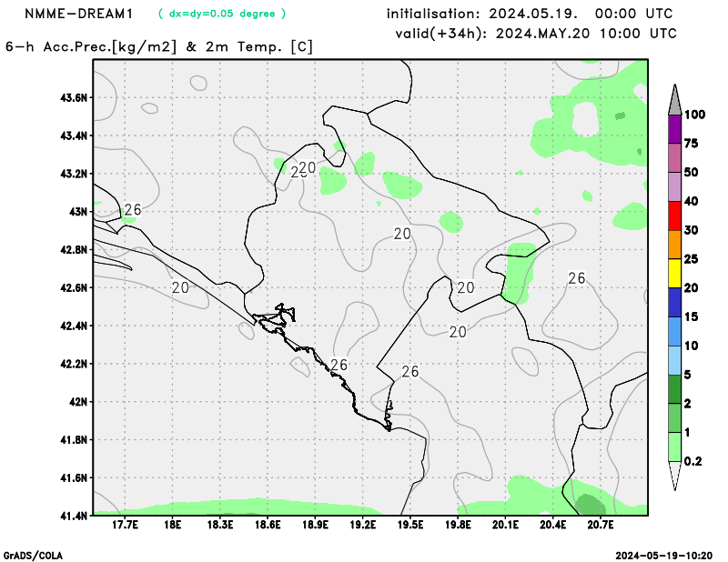Click the initialisation date 2024.05.19. line
Screen dimensions: 728x562
(x=530, y=14)
